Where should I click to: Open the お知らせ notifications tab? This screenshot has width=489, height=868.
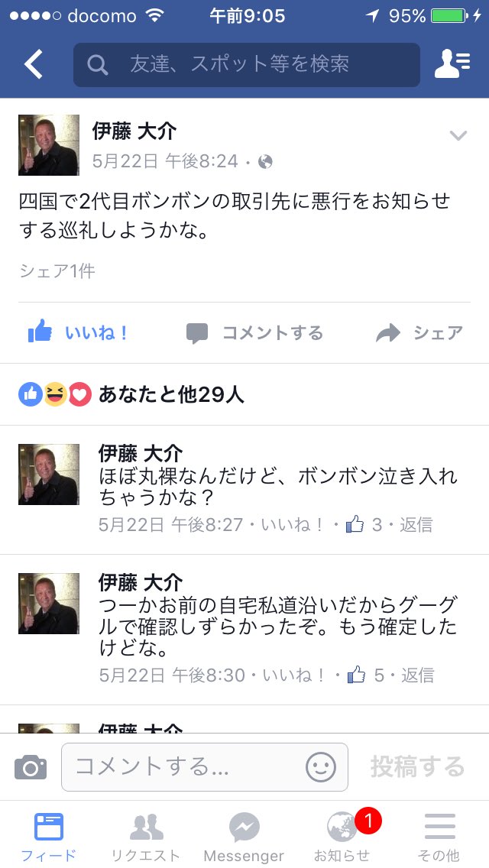click(342, 837)
